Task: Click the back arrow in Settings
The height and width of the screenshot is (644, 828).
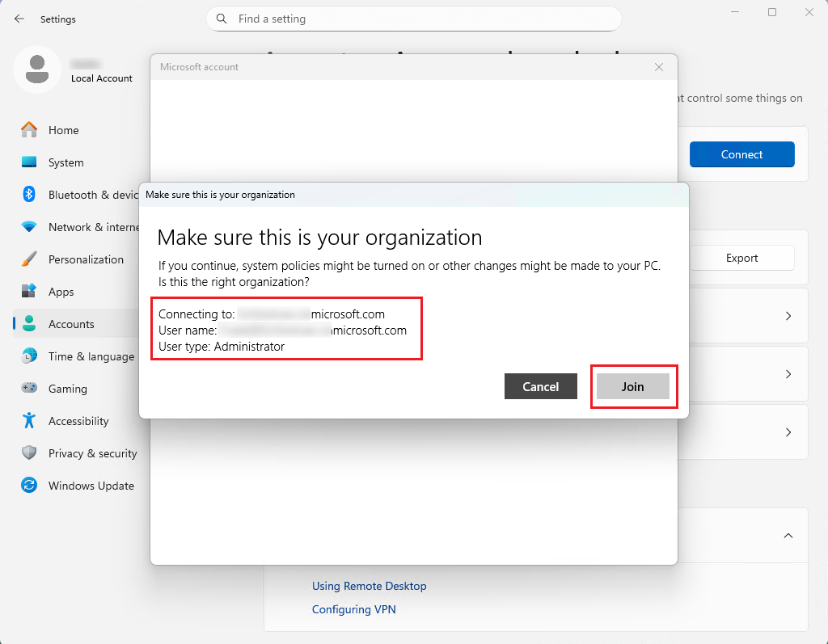Action: click(18, 19)
